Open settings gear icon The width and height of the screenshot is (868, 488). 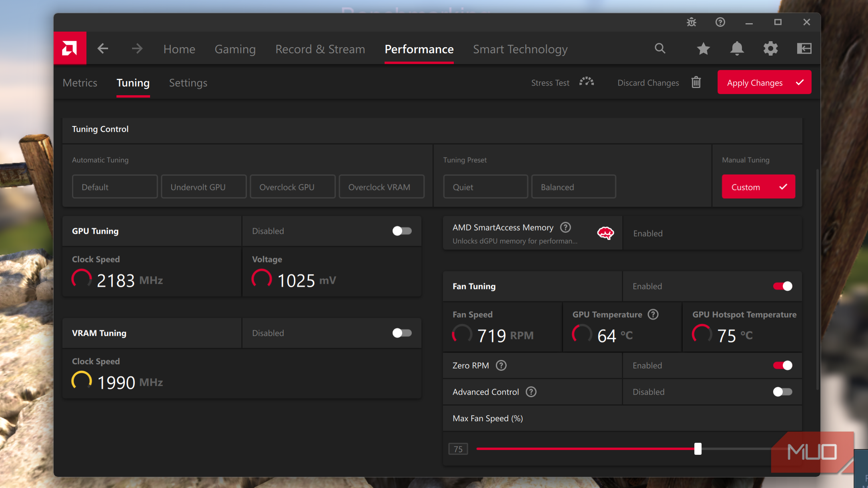coord(770,49)
